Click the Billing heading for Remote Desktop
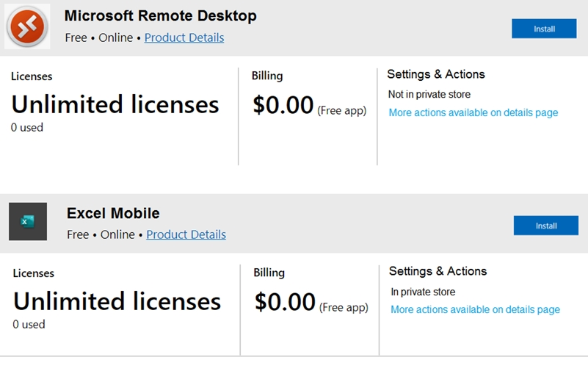 click(x=267, y=76)
